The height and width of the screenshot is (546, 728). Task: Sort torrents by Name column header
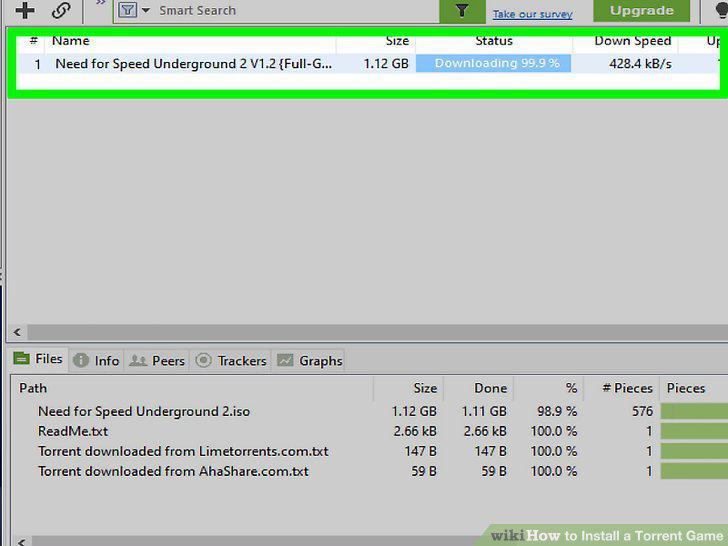(x=71, y=41)
